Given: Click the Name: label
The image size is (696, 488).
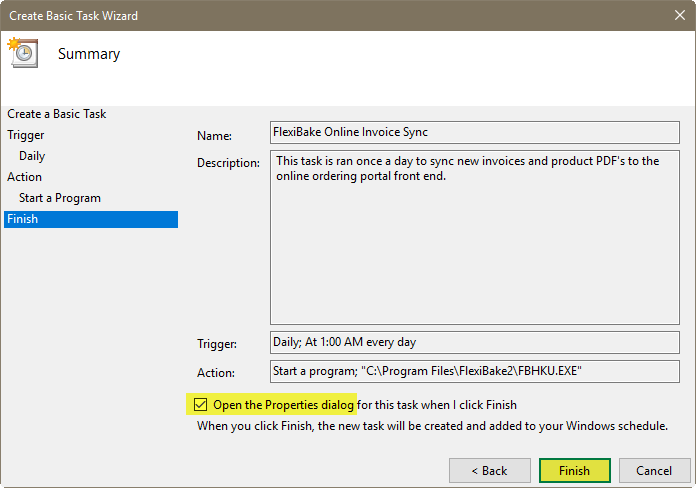Looking at the screenshot, I should click(x=214, y=136).
